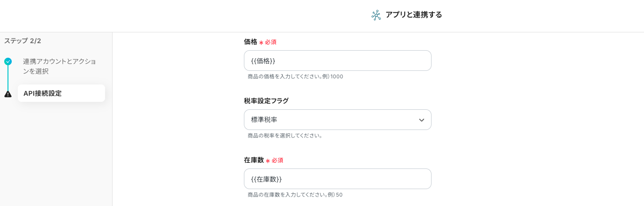Click the 必須 mark next to 価格
Image resolution: width=644 pixels, height=206 pixels.
[270, 42]
